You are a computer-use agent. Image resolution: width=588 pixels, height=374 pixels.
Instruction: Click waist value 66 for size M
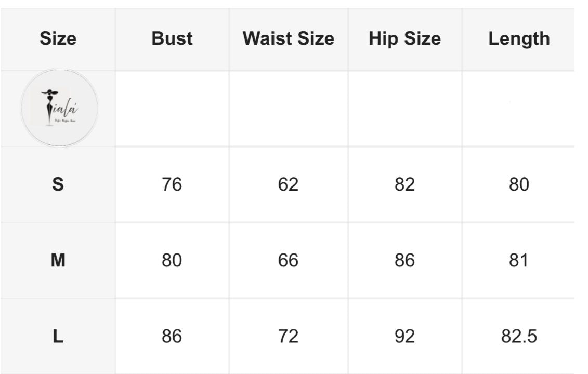click(288, 260)
